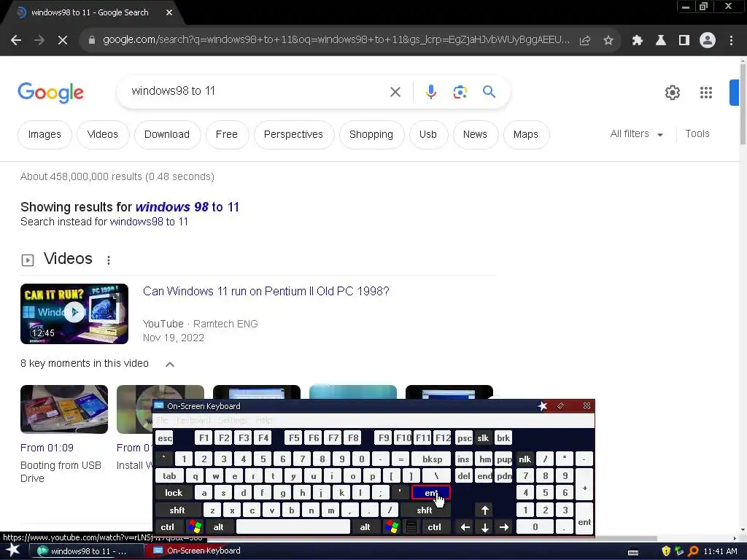Stop loading the page with the X button
The width and height of the screenshot is (747, 560).
coord(63,41)
